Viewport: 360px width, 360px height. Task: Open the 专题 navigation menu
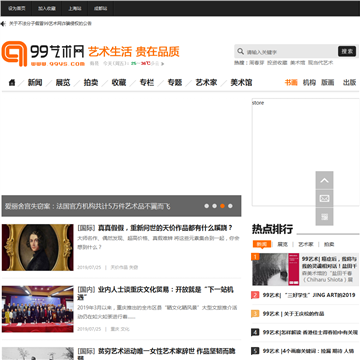point(175,82)
